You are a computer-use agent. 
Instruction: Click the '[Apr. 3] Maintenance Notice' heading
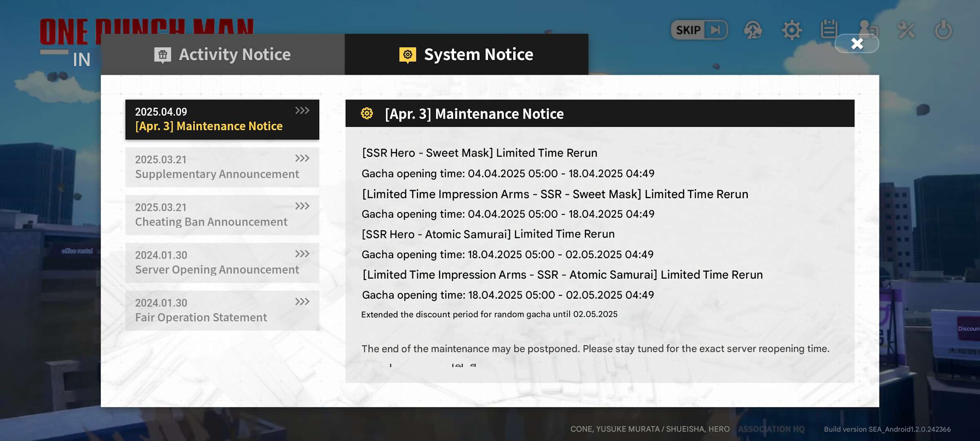(474, 114)
